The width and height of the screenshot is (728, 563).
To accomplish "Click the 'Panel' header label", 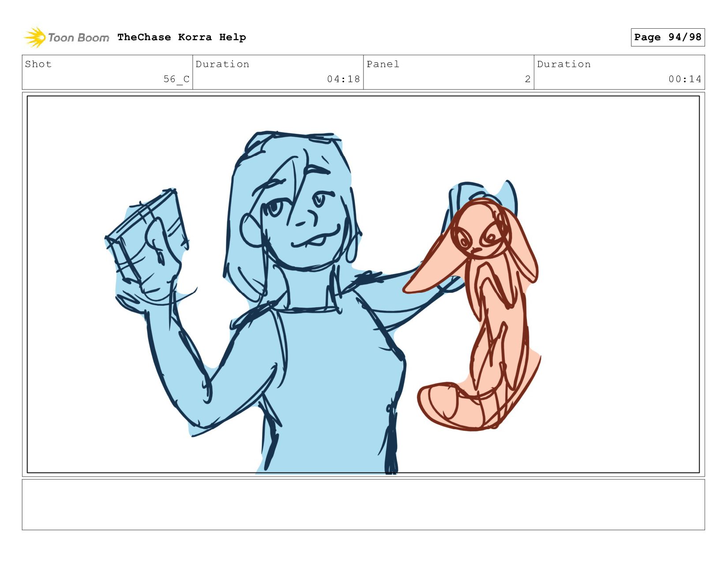I will tap(383, 64).
